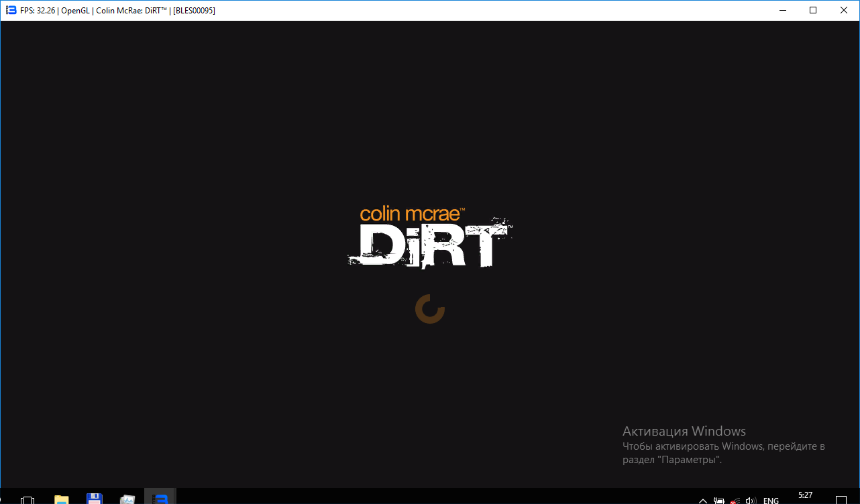Image resolution: width=860 pixels, height=504 pixels.
Task: Click the RPCS3 icon in the title bar
Action: [11, 10]
